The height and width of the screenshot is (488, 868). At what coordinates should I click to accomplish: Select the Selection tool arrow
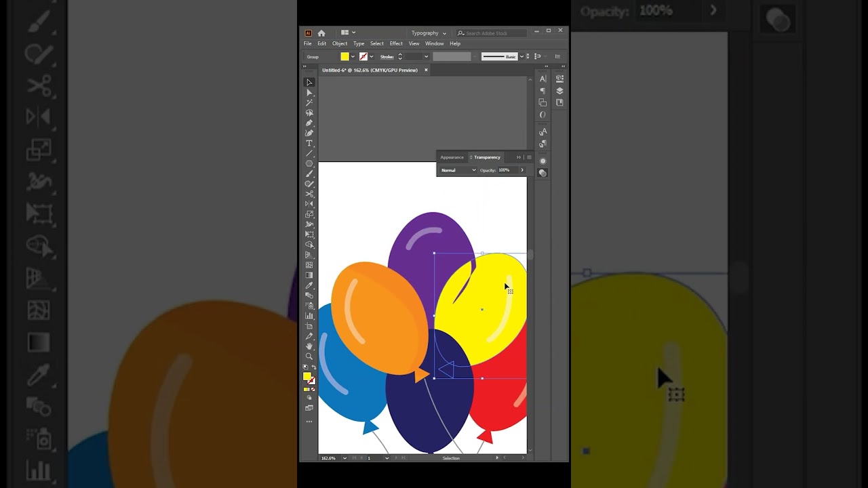(309, 82)
